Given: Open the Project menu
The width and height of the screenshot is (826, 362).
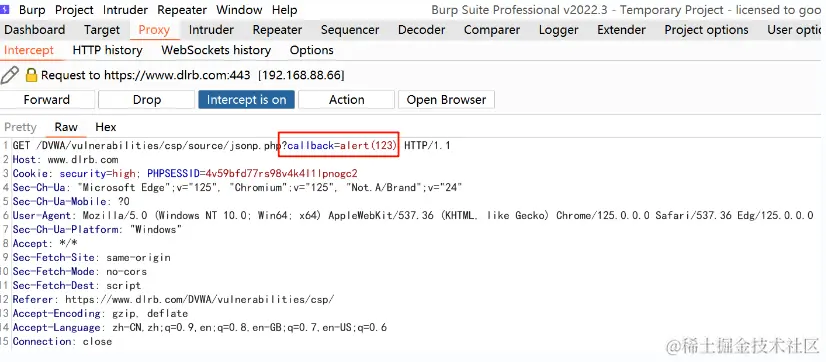Looking at the screenshot, I should (x=74, y=9).
